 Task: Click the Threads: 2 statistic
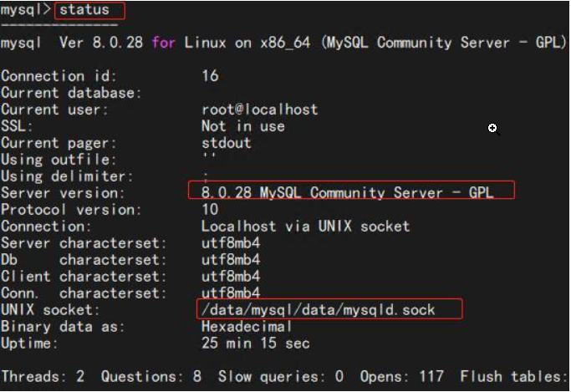point(43,376)
